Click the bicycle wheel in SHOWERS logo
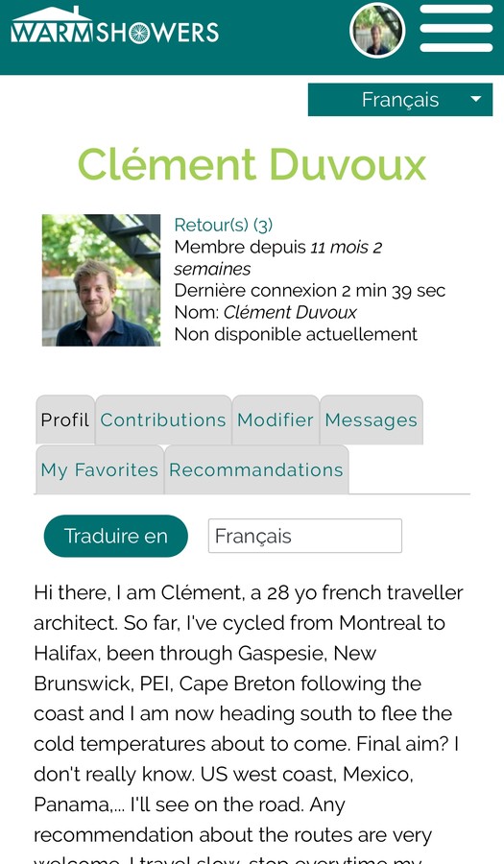 [139, 33]
